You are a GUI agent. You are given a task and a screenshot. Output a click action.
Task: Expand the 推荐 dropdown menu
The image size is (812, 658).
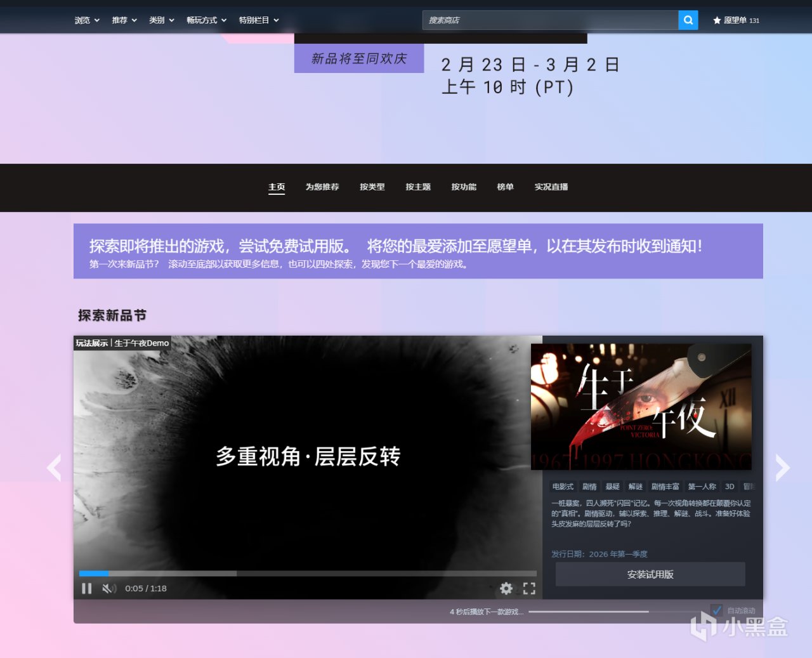click(124, 20)
